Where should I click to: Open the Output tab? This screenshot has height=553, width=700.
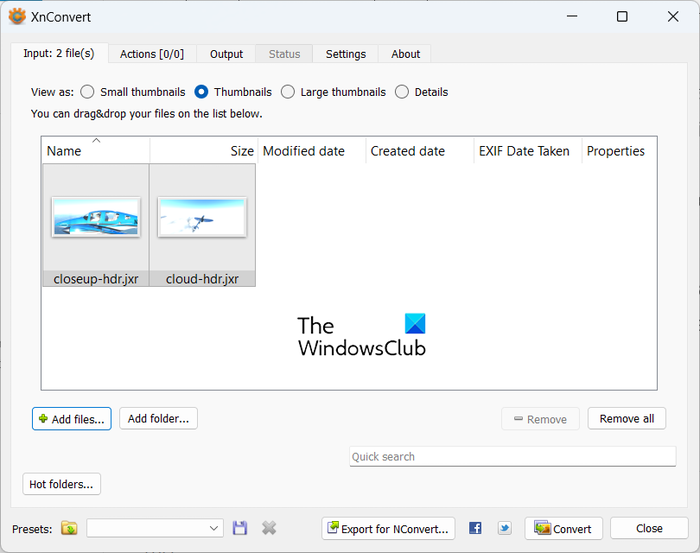226,54
